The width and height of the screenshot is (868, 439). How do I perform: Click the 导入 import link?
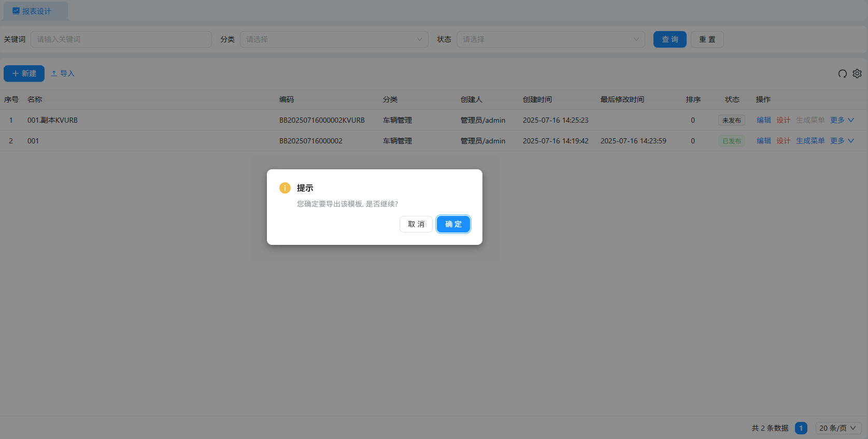(63, 74)
